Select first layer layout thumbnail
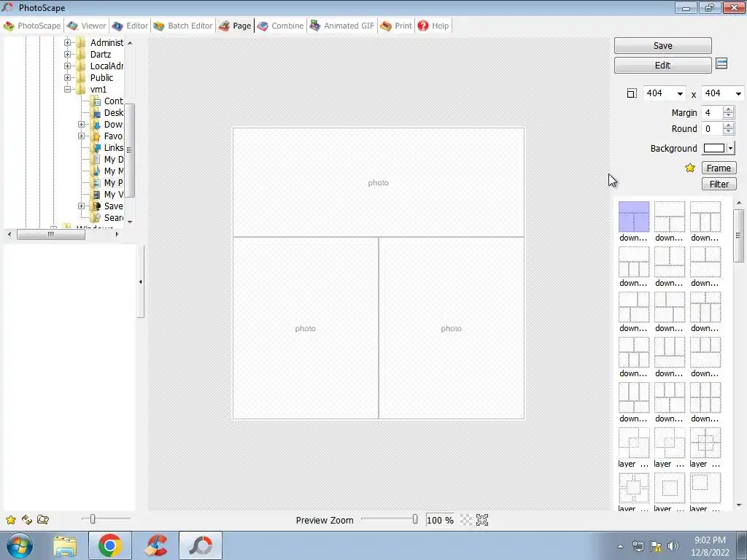Image resolution: width=747 pixels, height=560 pixels. click(634, 443)
